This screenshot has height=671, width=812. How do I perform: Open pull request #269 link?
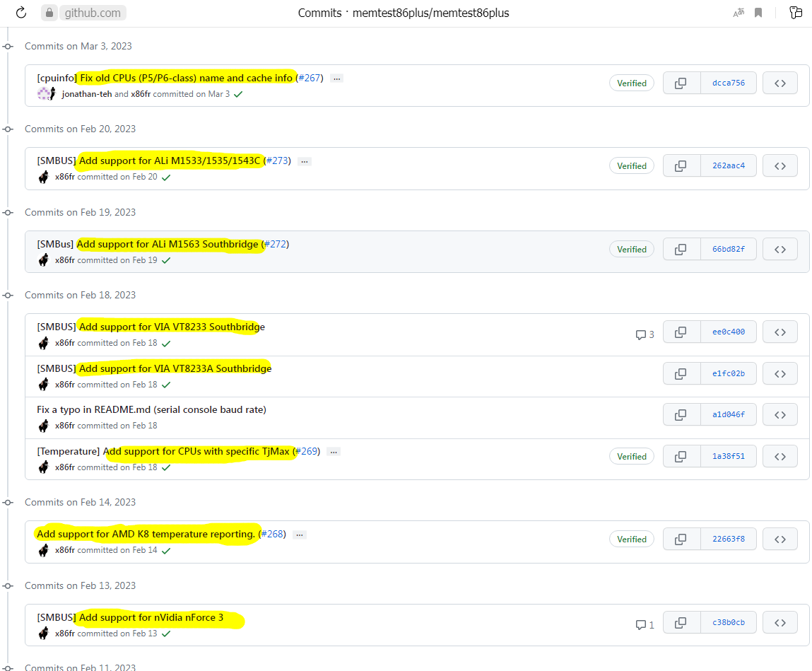pyautogui.click(x=306, y=451)
